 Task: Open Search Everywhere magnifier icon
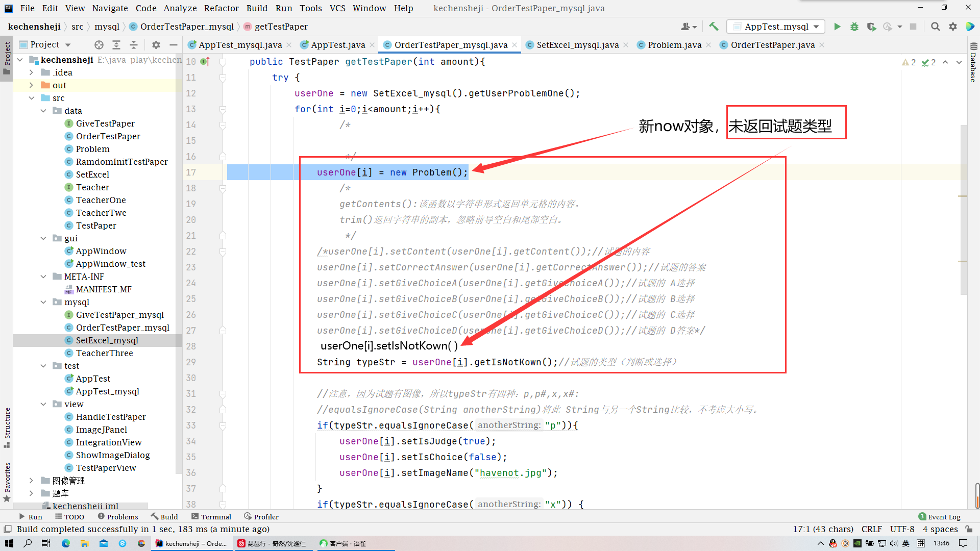[x=935, y=27]
